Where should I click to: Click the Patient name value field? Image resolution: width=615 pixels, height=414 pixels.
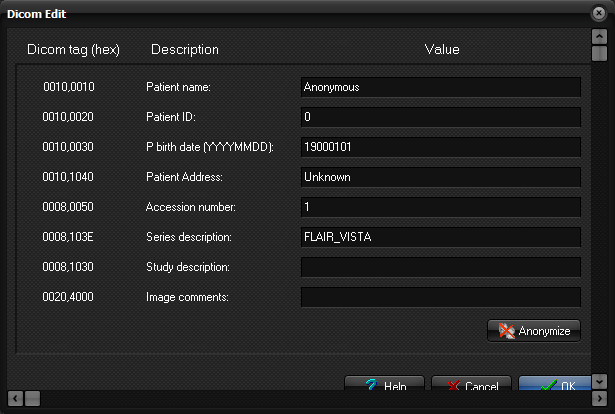pyautogui.click(x=440, y=87)
